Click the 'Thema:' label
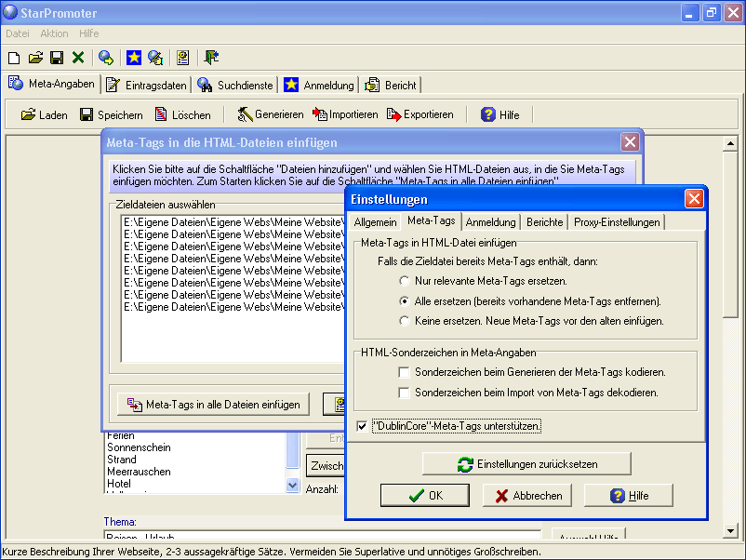Image resolution: width=746 pixels, height=560 pixels. point(120,522)
